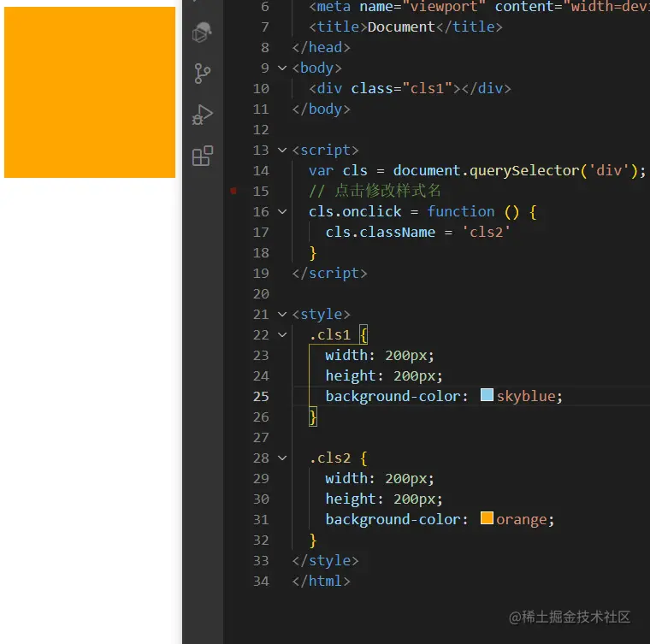Click the .cls2 selector text
The height and width of the screenshot is (644, 650).
[330, 458]
